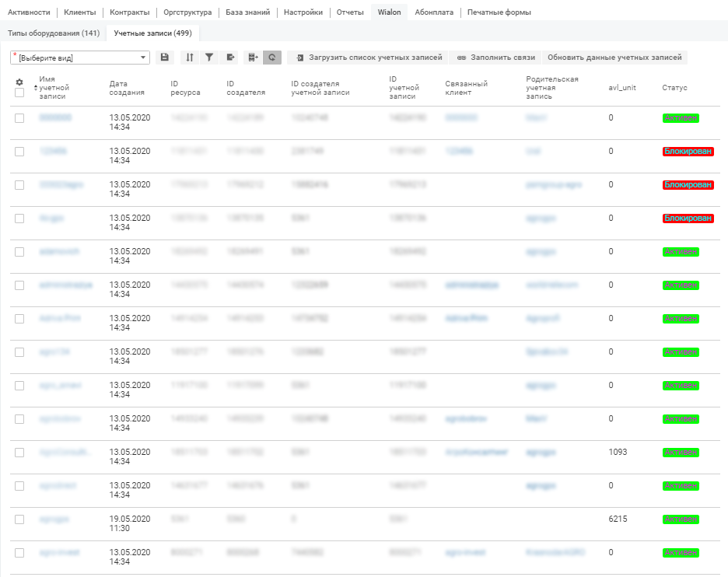Expand the column layout dropdown icon
728x577 pixels.
(251, 58)
